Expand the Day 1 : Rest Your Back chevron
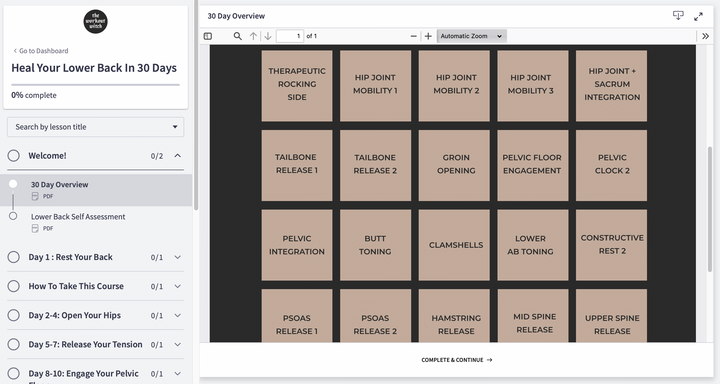 point(178,257)
